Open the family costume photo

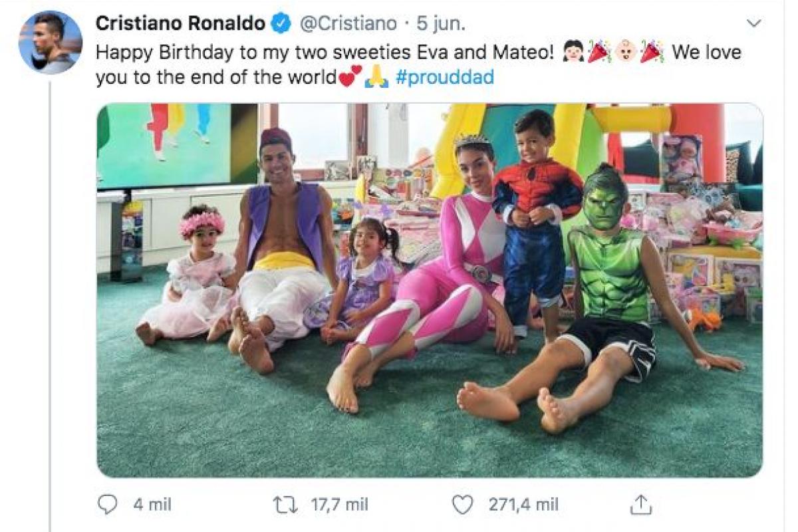[430, 290]
